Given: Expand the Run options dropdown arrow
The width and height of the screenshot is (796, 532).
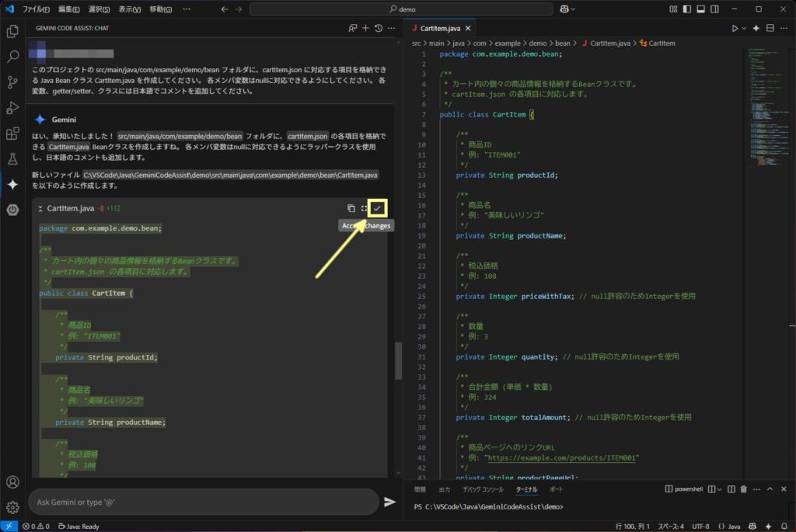Looking at the screenshot, I should point(744,29).
